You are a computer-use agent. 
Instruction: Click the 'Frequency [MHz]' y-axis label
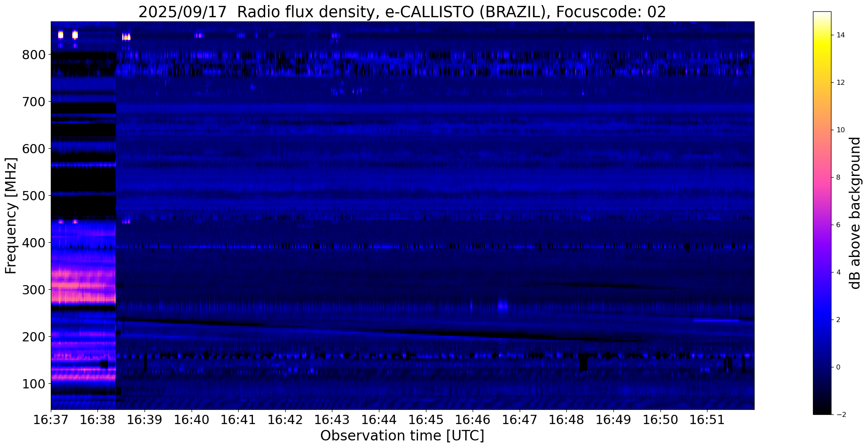coord(11,215)
